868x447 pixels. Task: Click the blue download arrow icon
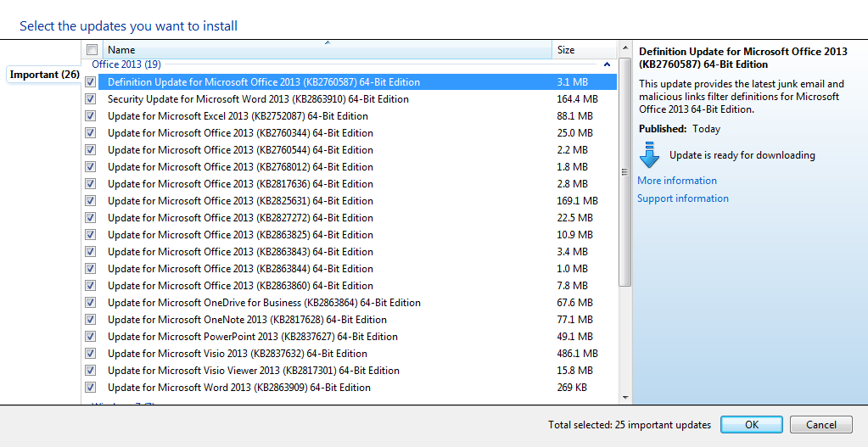coord(649,155)
